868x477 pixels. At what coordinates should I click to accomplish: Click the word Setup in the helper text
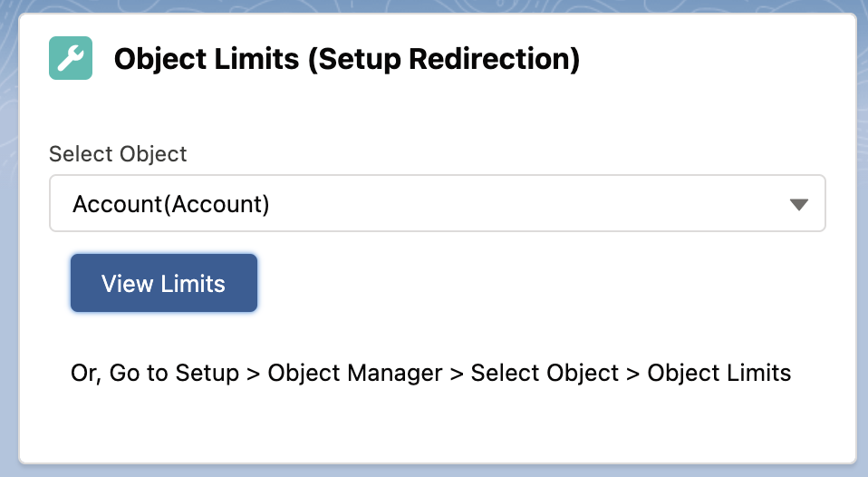[207, 373]
